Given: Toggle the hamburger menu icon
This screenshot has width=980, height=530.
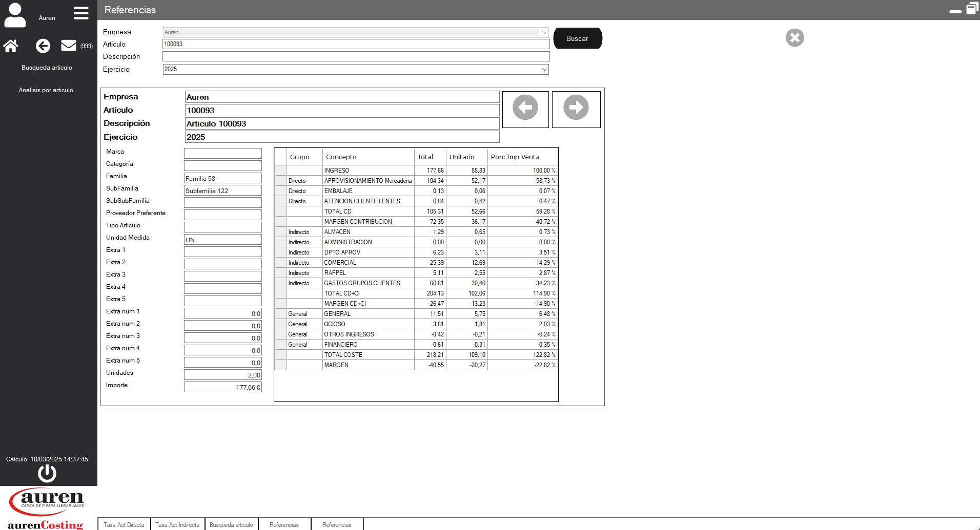Looking at the screenshot, I should [81, 13].
